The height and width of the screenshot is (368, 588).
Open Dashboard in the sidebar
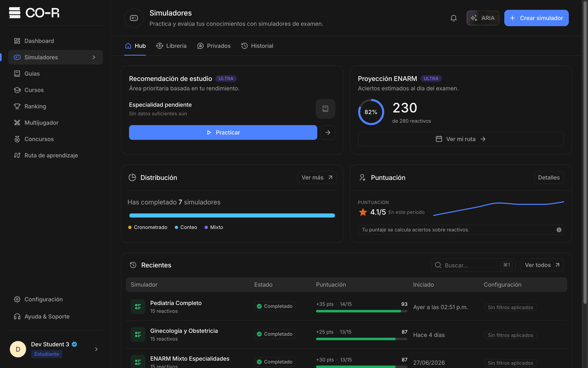point(55,41)
